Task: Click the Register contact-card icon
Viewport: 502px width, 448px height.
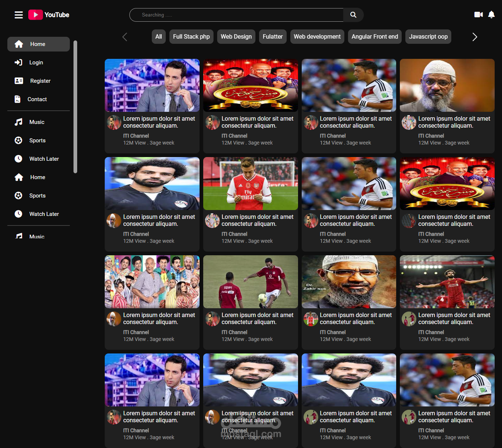Action: 19,81
